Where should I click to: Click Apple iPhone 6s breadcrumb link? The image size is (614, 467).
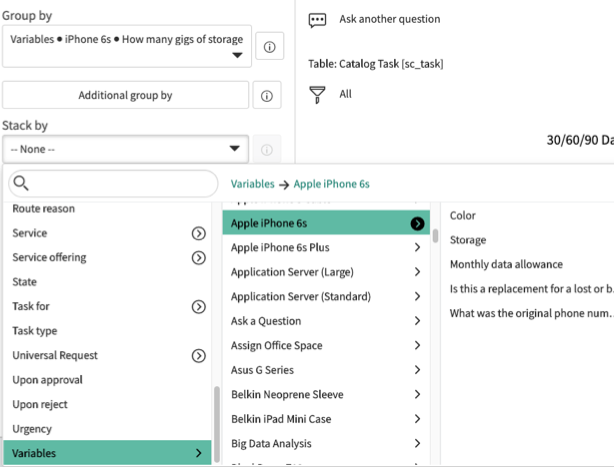(332, 184)
